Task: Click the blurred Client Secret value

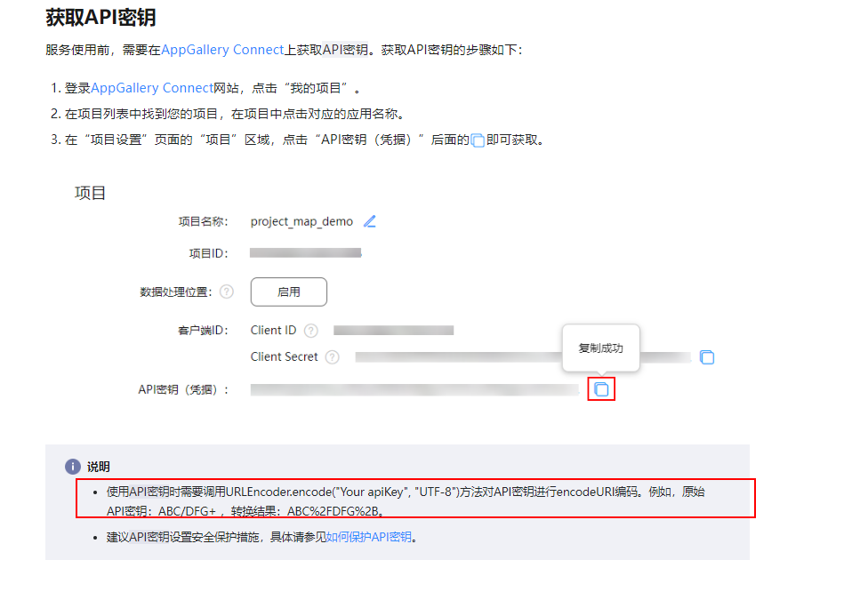Action: pos(523,357)
